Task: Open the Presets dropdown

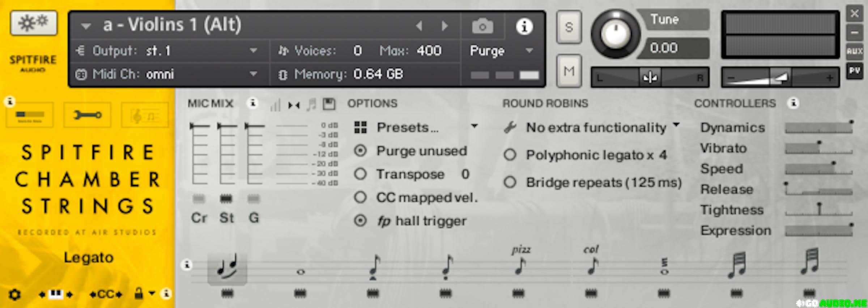Action: click(x=416, y=127)
